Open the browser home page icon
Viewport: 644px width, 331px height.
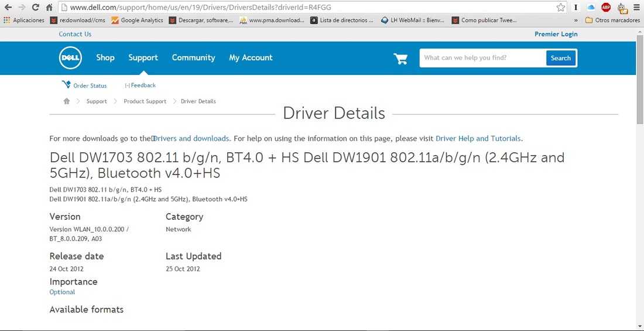click(49, 7)
